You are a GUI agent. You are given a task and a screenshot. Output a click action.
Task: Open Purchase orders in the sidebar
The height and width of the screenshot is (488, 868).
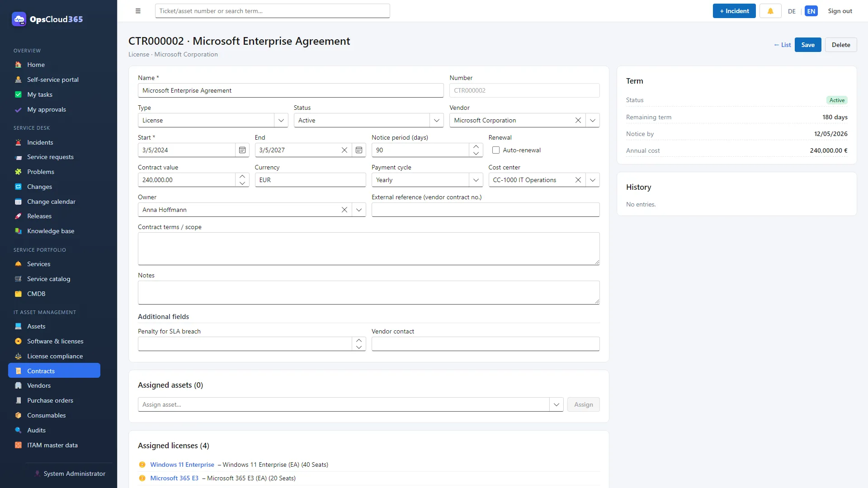coord(54,400)
